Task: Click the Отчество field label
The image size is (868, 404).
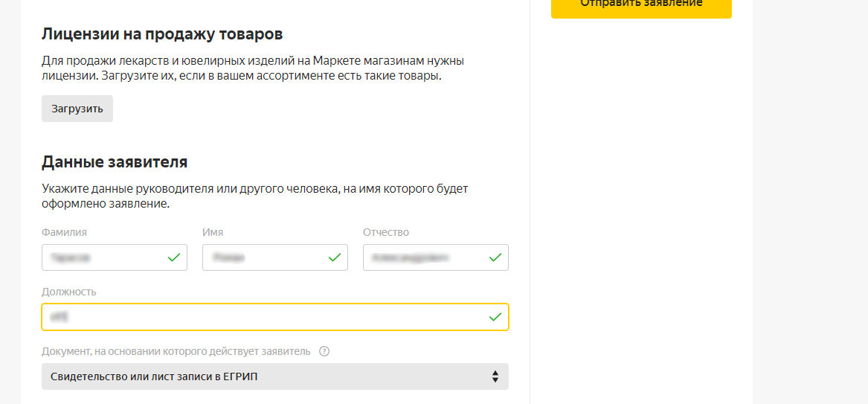Action: coord(386,232)
